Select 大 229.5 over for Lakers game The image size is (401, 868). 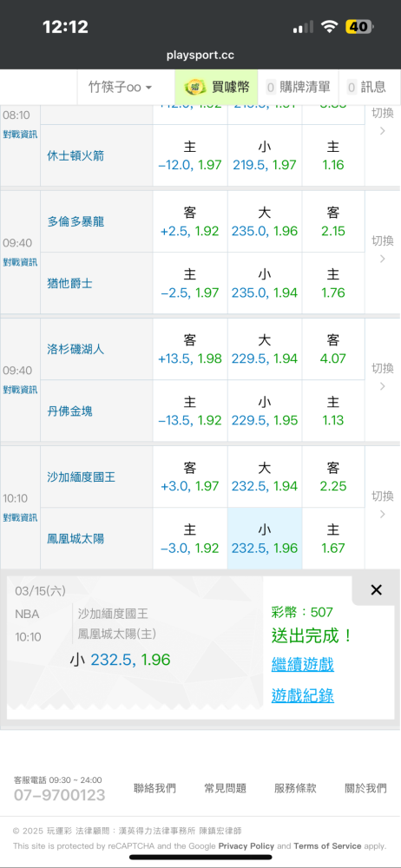pyautogui.click(x=265, y=349)
